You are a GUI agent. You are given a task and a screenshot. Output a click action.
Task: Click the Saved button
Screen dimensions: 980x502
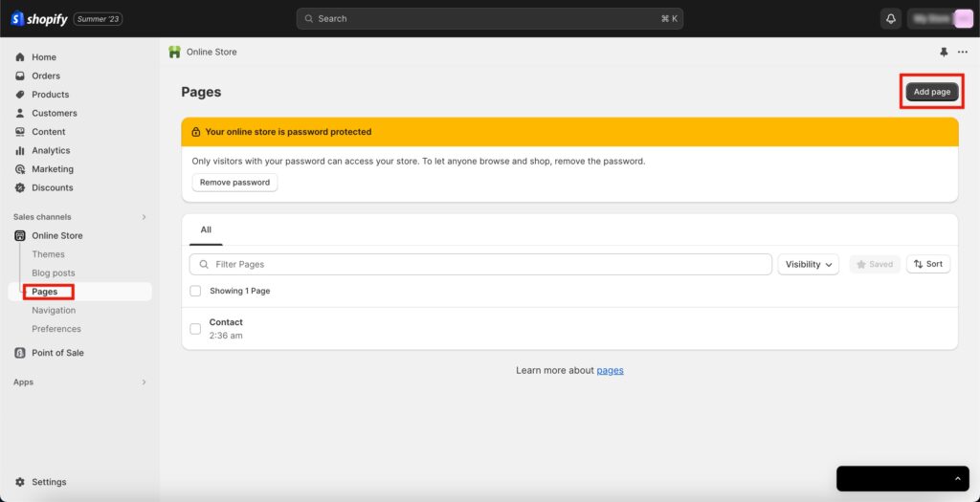[x=875, y=264]
